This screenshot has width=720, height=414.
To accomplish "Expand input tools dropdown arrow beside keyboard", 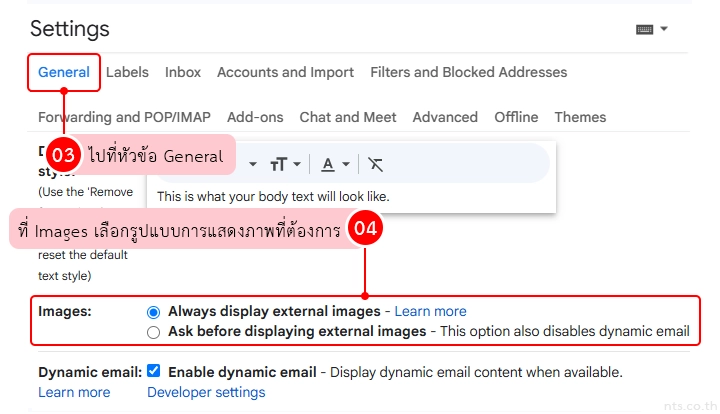I will coord(664,29).
